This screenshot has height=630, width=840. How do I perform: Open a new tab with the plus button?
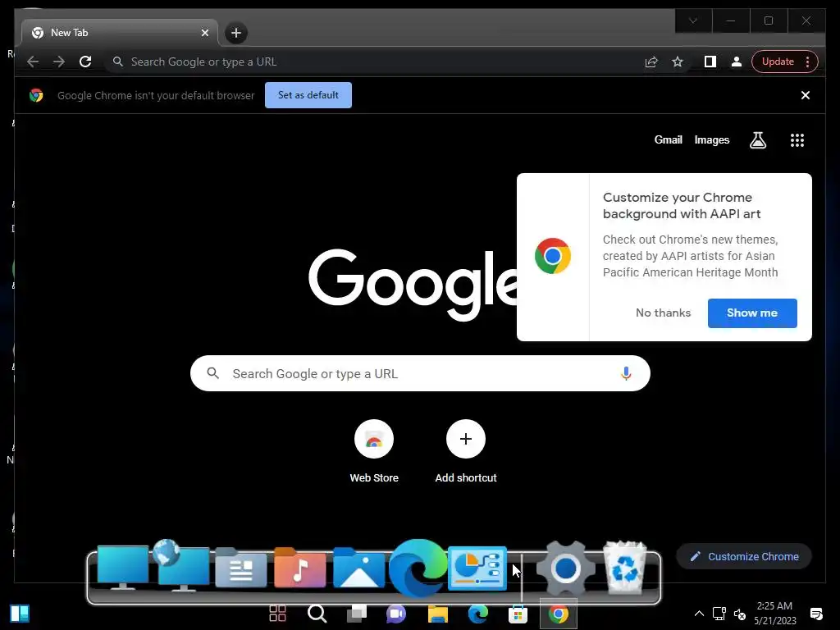[235, 33]
